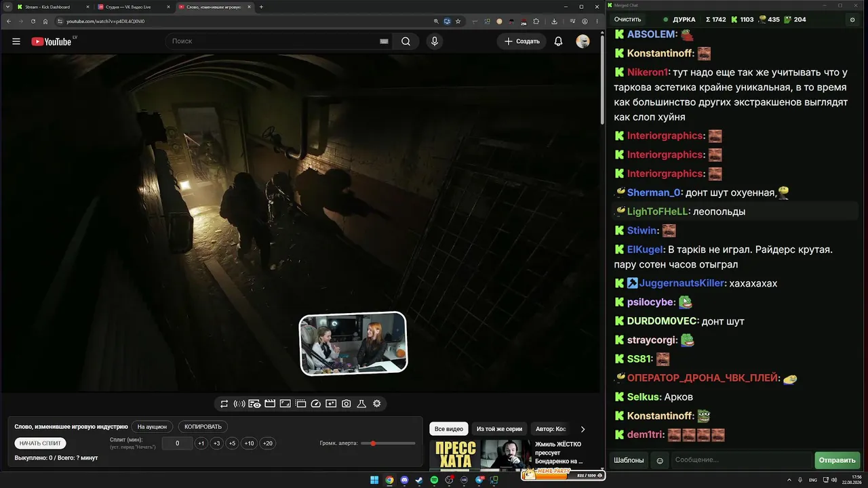This screenshot has height=488, width=868.
Task: Click the Создать button
Action: coord(522,41)
